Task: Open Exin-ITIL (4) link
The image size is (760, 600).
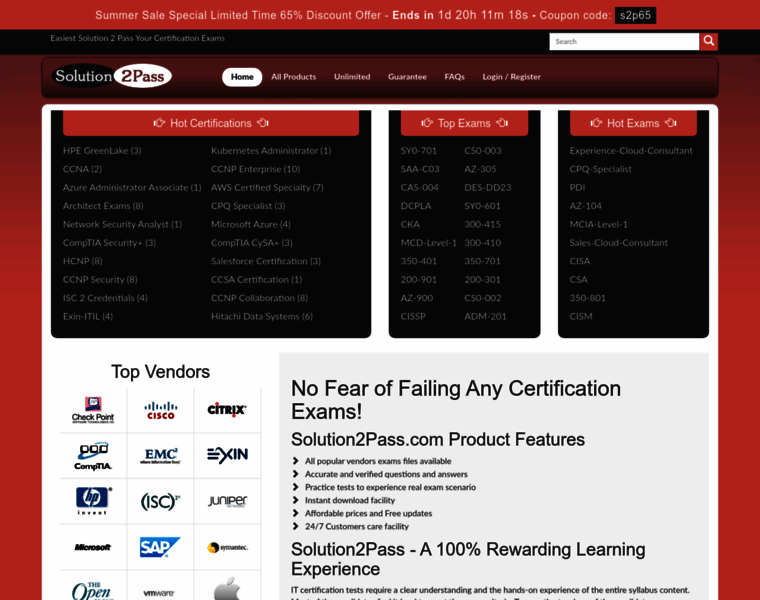Action: (x=88, y=316)
